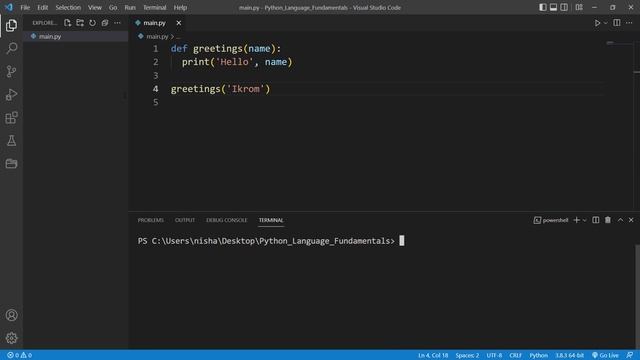Start Go Live server

coord(605,355)
